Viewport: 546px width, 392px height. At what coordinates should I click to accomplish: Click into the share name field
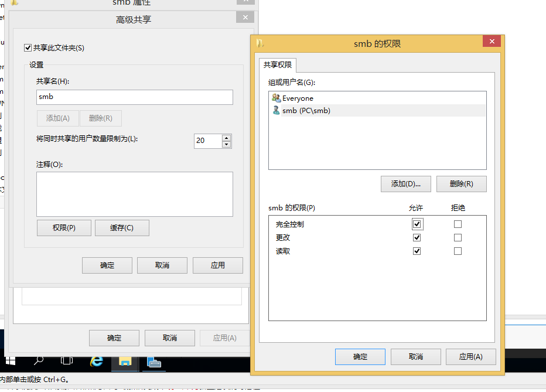coord(134,97)
